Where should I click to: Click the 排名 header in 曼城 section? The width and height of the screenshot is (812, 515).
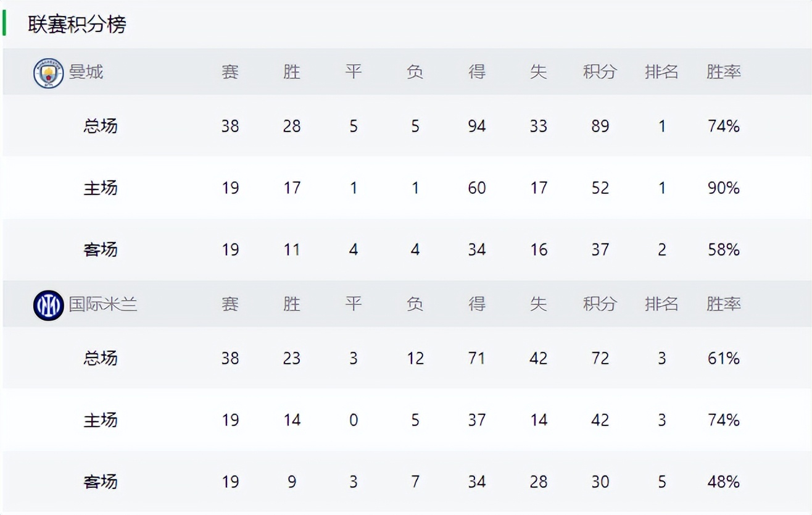[x=661, y=72]
